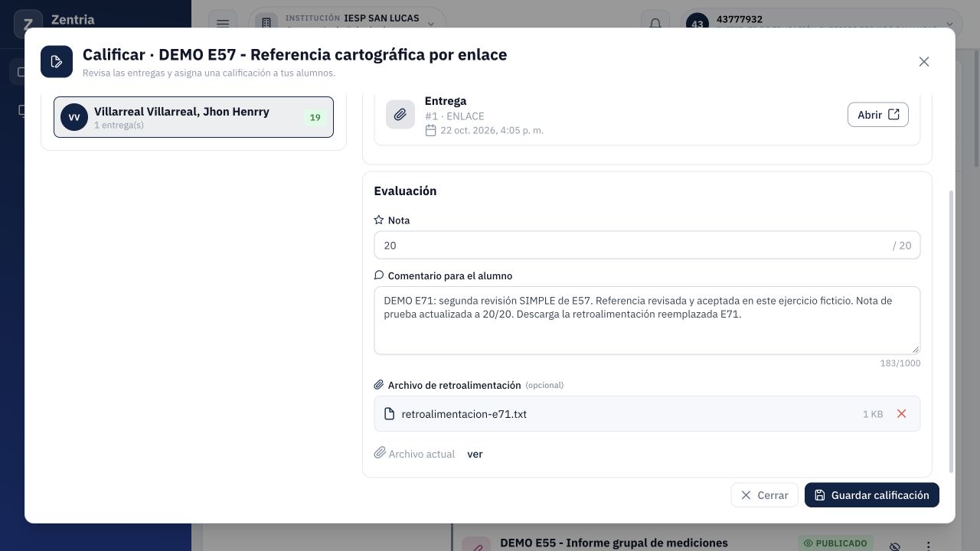Click the Evaluación section heading
The width and height of the screenshot is (980, 551).
click(405, 191)
